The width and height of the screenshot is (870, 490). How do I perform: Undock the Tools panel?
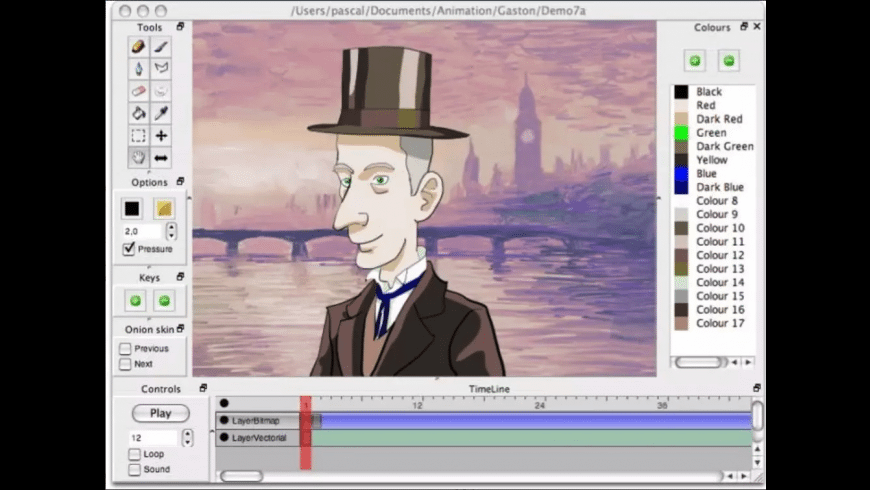tap(180, 27)
